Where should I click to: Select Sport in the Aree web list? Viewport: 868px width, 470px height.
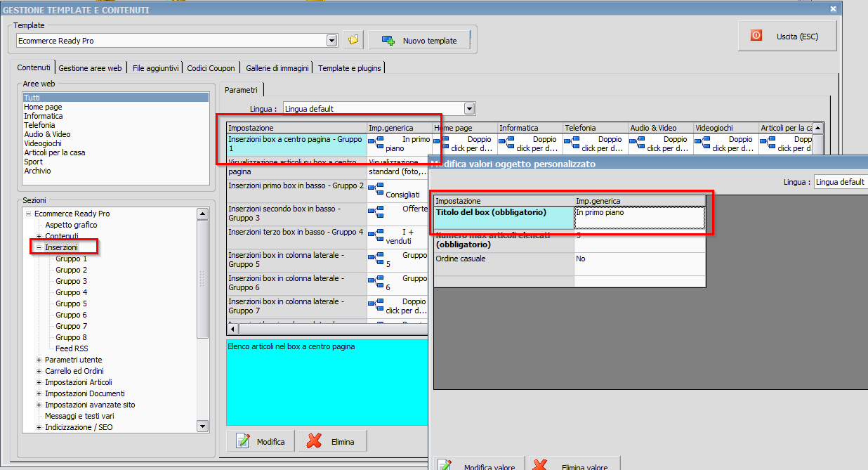(x=116, y=162)
